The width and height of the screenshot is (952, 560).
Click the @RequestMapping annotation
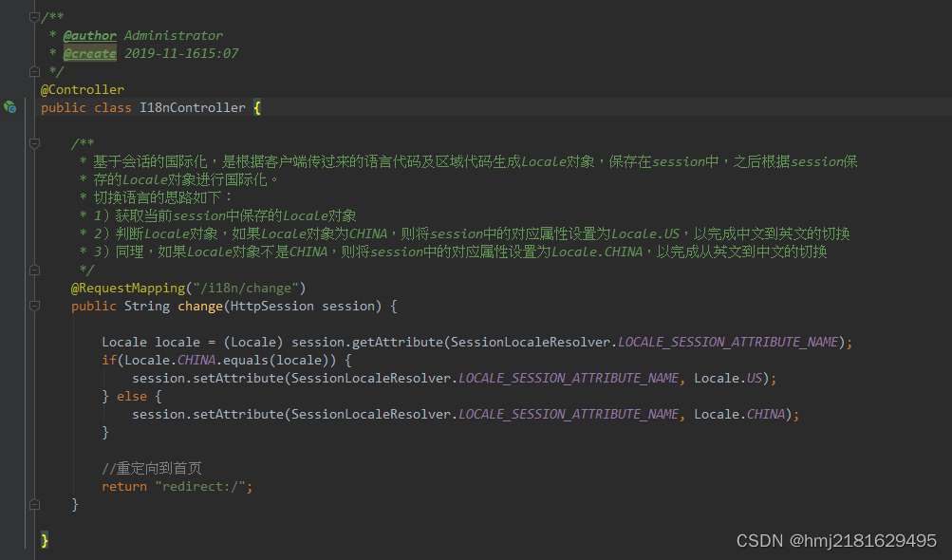[x=128, y=288]
